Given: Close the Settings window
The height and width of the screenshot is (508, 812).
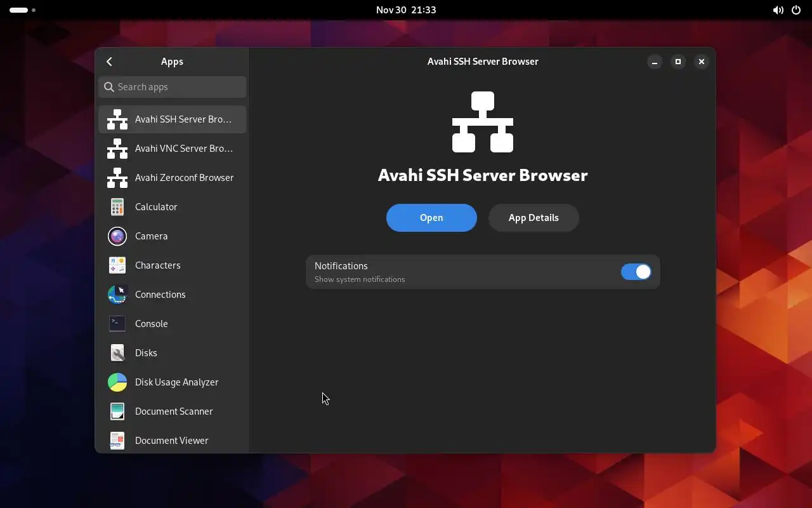Looking at the screenshot, I should click(701, 62).
